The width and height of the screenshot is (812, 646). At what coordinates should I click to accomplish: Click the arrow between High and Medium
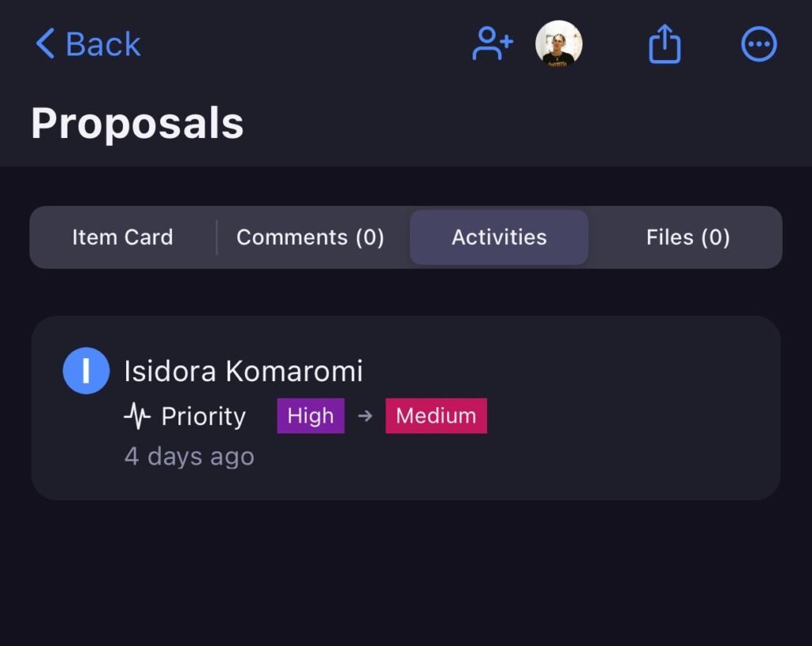(x=364, y=415)
